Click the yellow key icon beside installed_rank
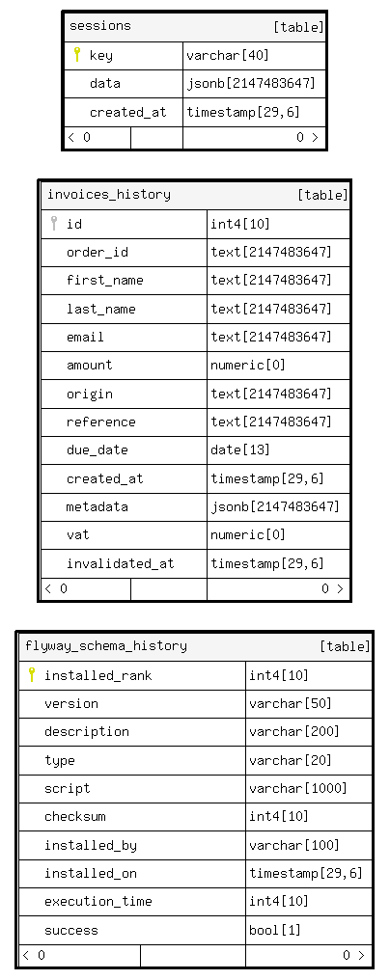Image resolution: width=390 pixels, height=980 pixels. coord(32,675)
